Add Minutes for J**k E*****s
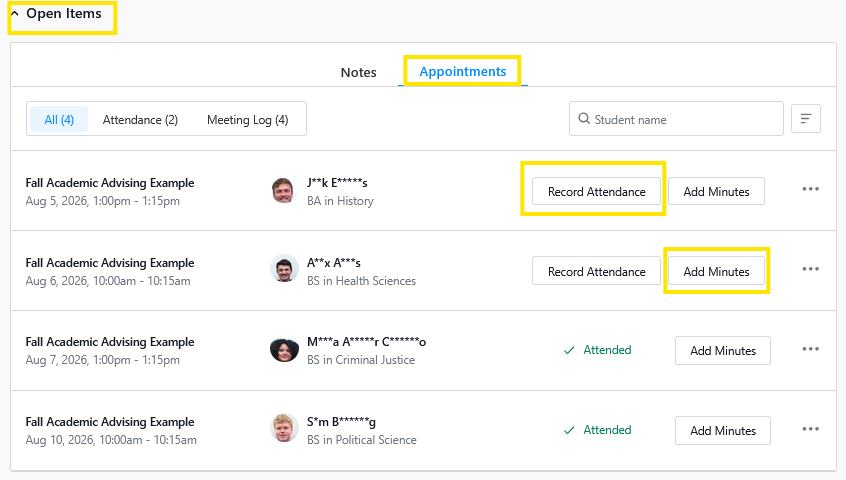 click(716, 191)
